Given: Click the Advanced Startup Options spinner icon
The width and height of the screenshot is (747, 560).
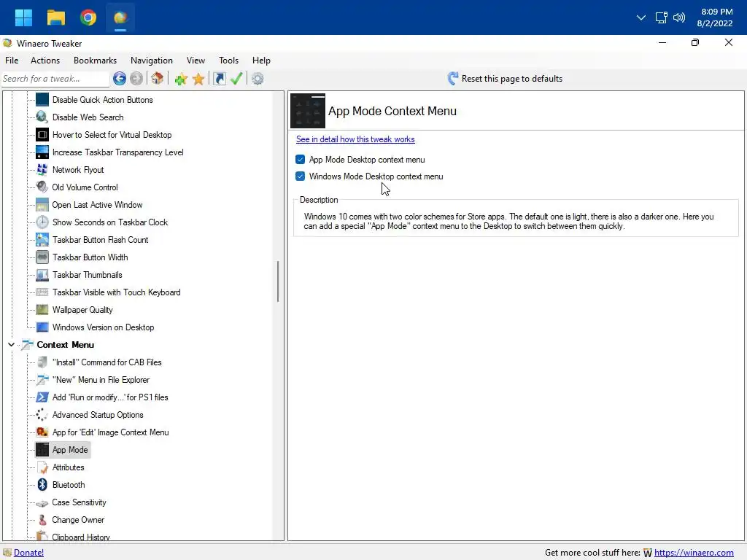Looking at the screenshot, I should 42,415.
